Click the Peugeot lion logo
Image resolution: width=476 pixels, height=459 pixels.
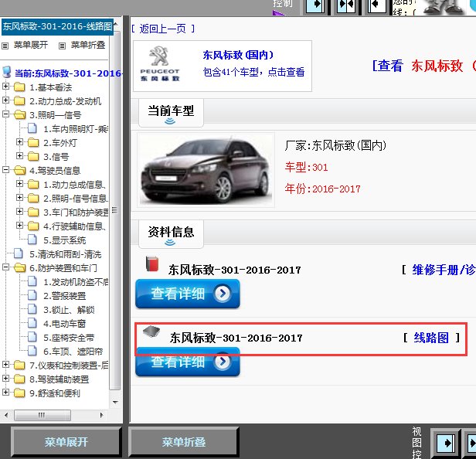point(159,56)
